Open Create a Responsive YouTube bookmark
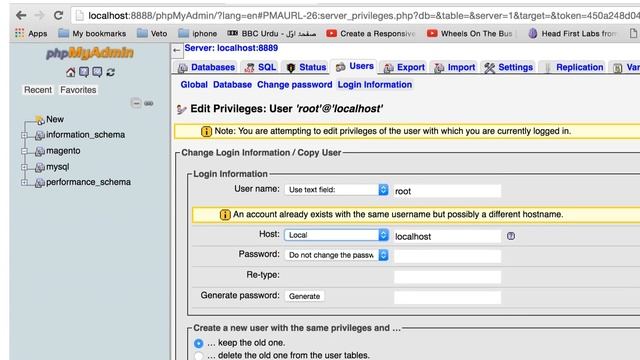This screenshot has height=360, width=640. click(371, 33)
